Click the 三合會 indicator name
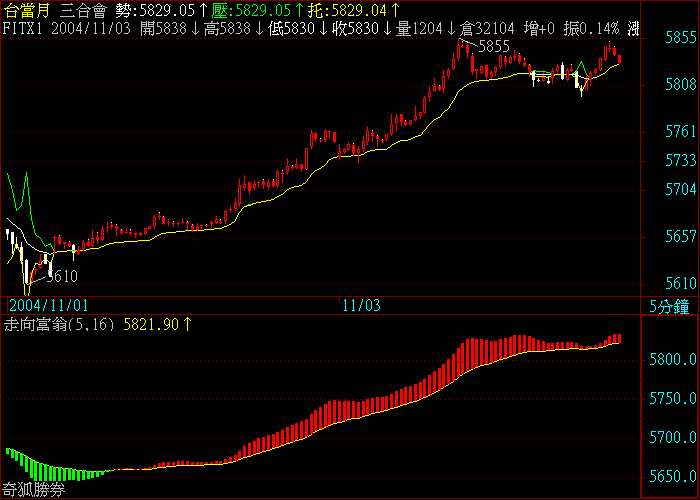Image resolution: width=700 pixels, height=500 pixels. pos(84,10)
